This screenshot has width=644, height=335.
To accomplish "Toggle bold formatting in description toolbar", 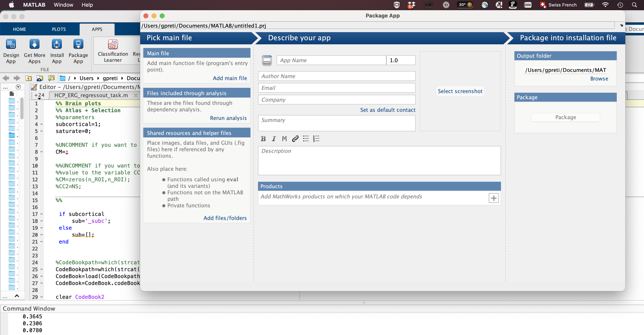I will click(263, 139).
